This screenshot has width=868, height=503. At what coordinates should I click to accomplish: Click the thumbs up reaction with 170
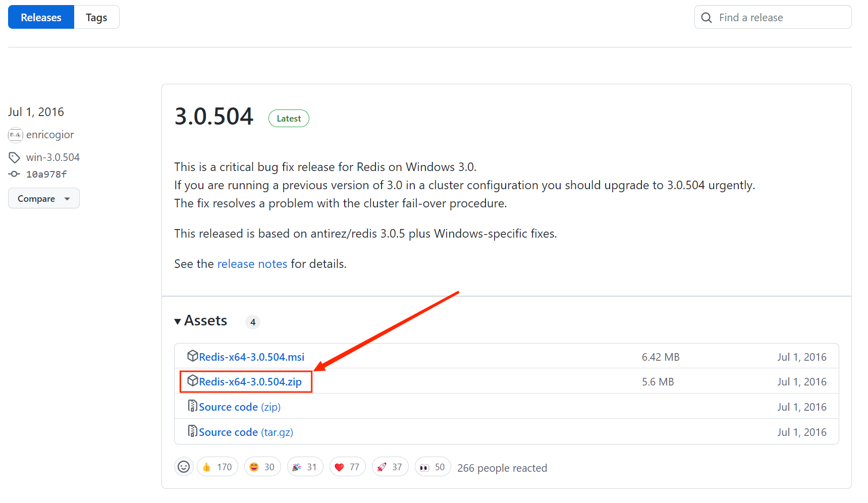pyautogui.click(x=217, y=467)
